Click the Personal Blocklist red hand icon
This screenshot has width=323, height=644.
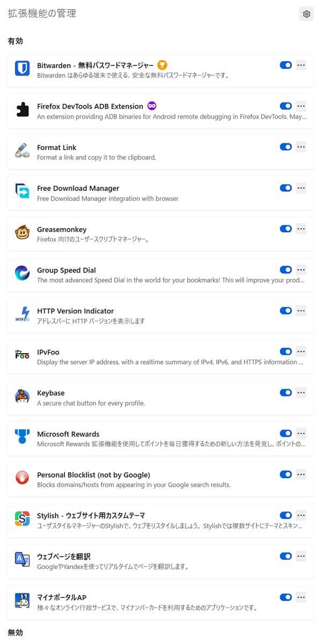click(x=23, y=478)
